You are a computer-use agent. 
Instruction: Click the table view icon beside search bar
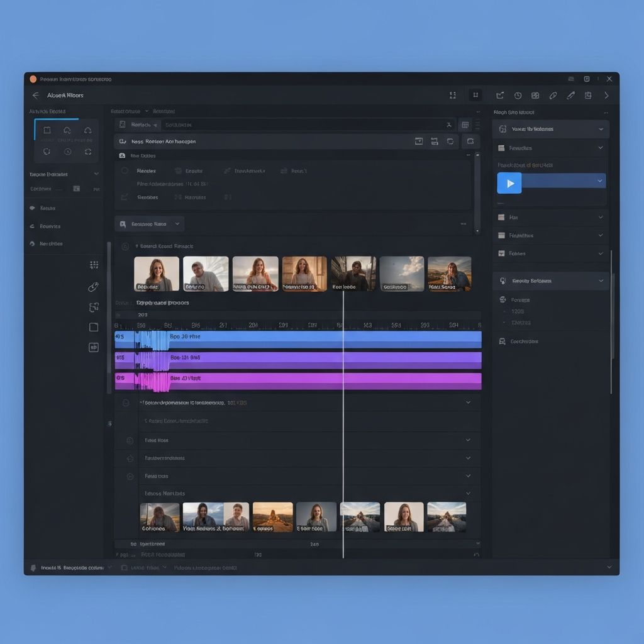[464, 125]
